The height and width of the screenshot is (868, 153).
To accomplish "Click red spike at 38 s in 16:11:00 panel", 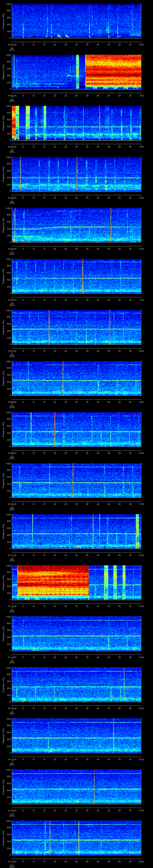I will point(93,531).
